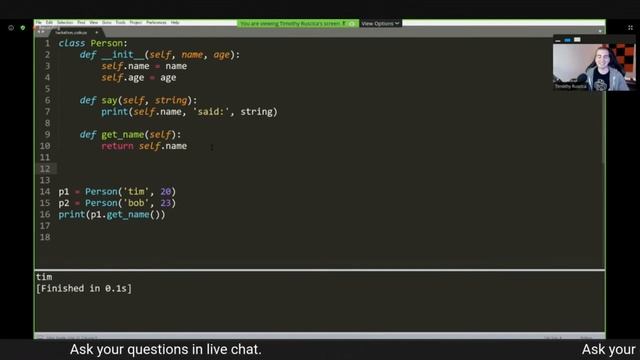Click the Zoom meeting info icon
The height and width of the screenshot is (360, 640).
11,28
